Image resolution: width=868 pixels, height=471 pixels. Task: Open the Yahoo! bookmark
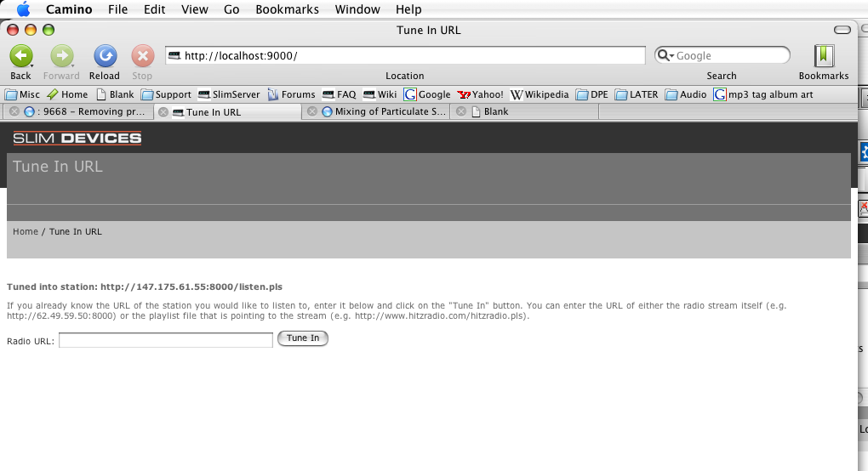[x=480, y=94]
